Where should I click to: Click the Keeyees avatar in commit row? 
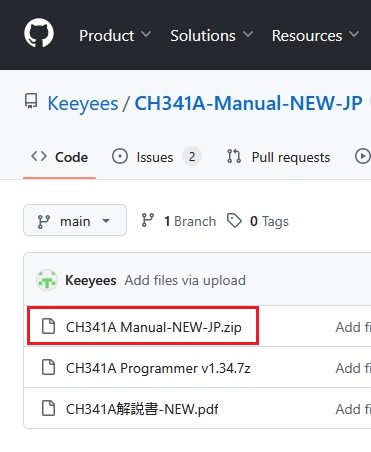[47, 280]
